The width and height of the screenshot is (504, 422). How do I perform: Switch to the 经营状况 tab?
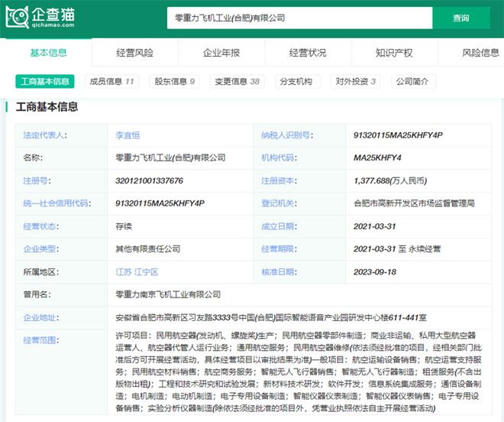308,53
